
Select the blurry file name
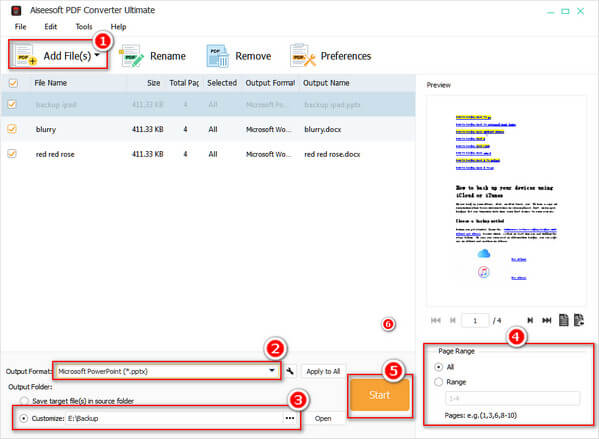coord(46,129)
